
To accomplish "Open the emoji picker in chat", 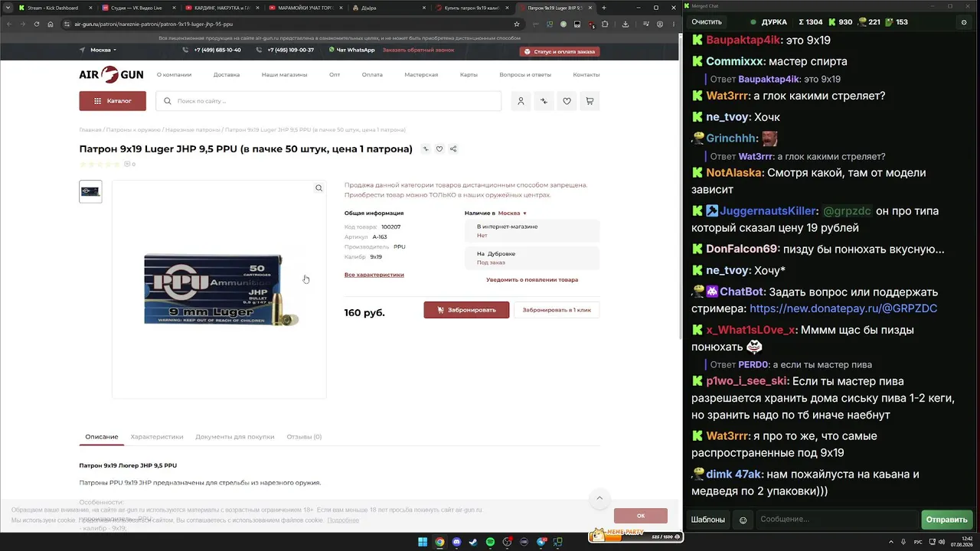I will tap(743, 520).
